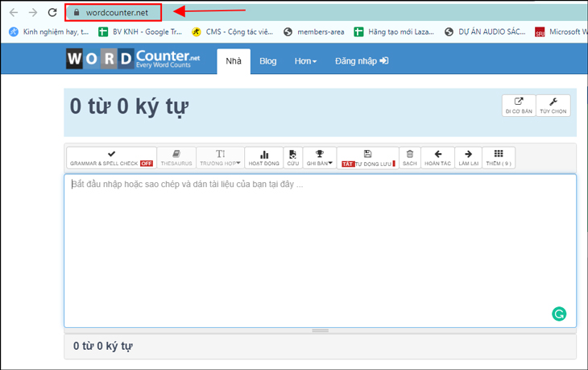Click the padlock site info icon

pos(77,12)
